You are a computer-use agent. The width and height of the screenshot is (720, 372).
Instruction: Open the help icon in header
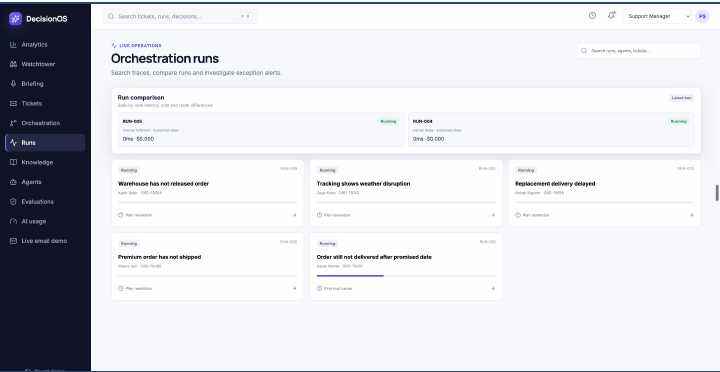(592, 16)
